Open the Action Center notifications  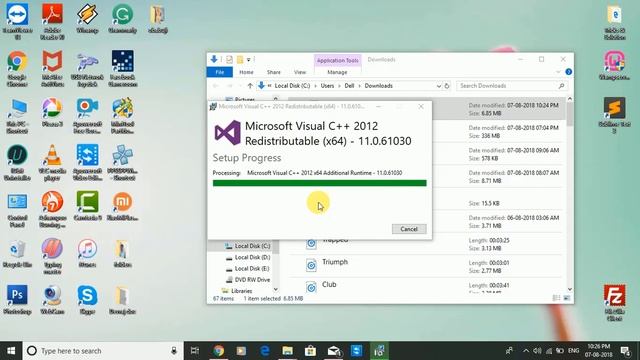tap(626, 351)
